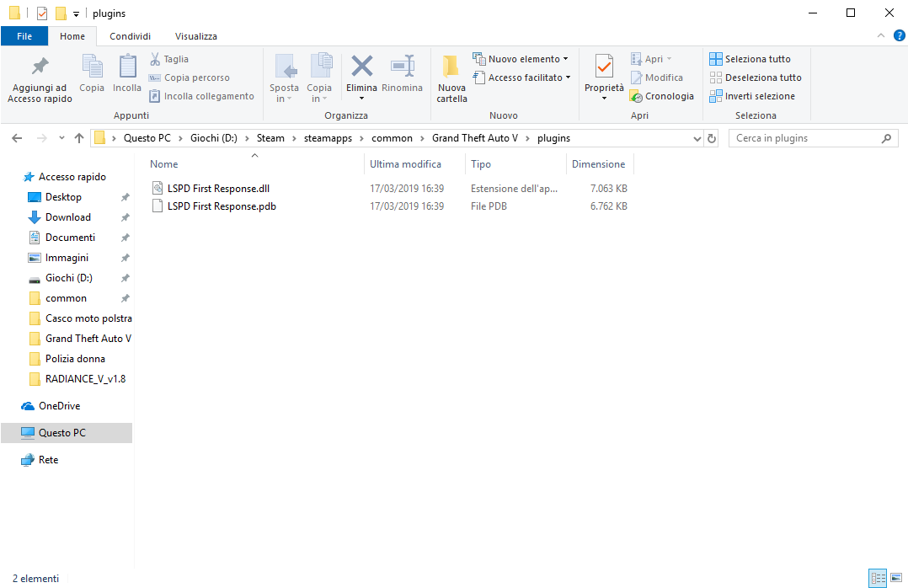Click the Elimina red X icon

click(x=362, y=66)
